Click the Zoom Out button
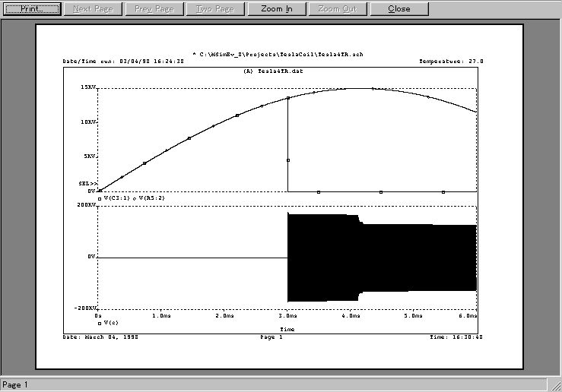The image size is (562, 392). point(338,9)
